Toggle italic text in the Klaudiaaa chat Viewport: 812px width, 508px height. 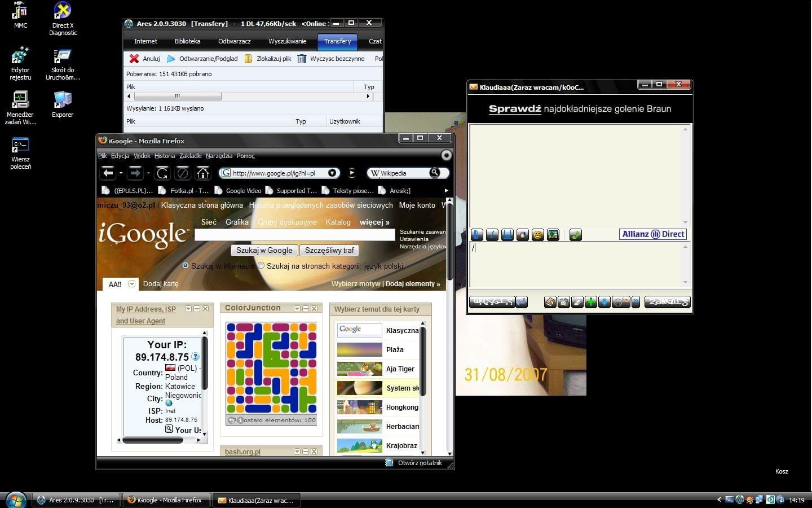(x=492, y=235)
